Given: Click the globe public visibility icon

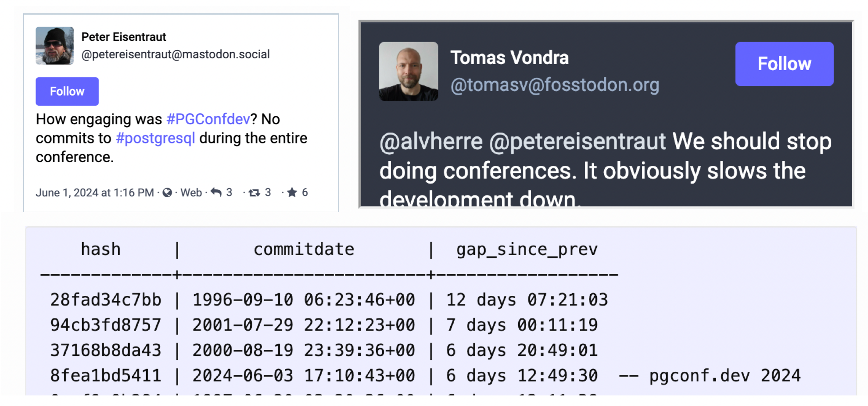Looking at the screenshot, I should [x=167, y=192].
